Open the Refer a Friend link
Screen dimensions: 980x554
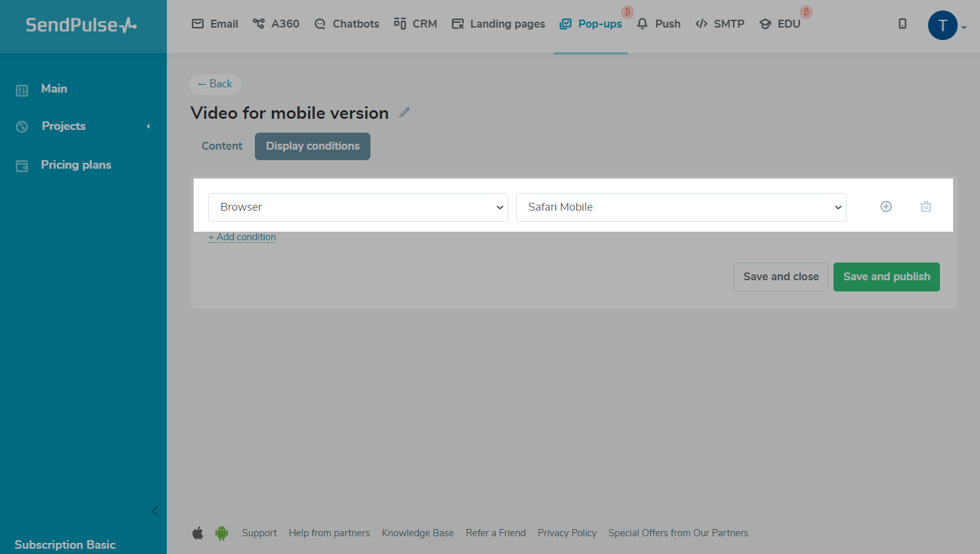click(x=496, y=533)
